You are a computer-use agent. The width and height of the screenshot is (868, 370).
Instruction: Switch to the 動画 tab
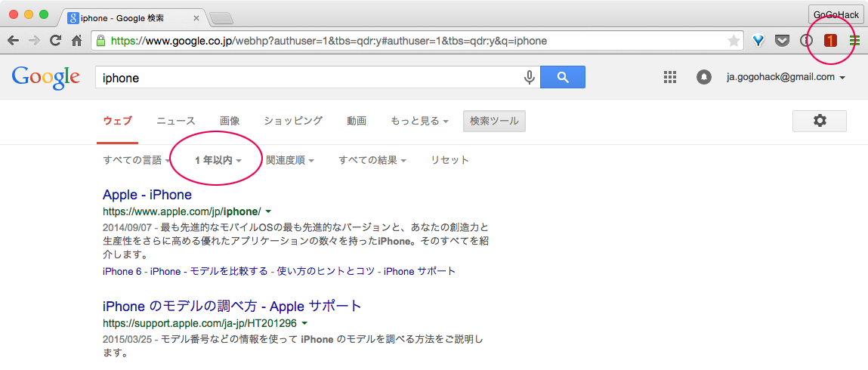357,121
